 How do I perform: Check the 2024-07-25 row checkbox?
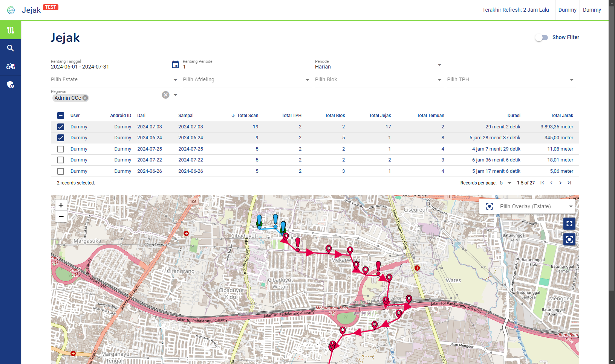(x=61, y=149)
